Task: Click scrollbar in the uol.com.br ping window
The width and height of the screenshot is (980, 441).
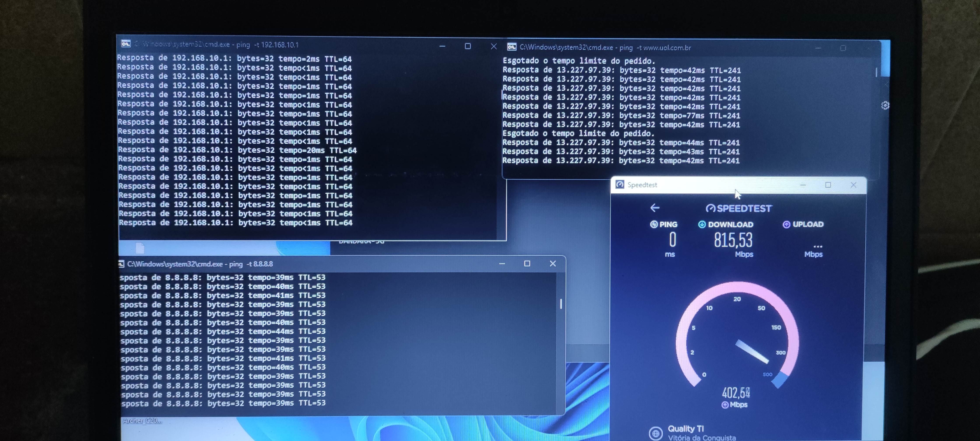Action: [876, 72]
